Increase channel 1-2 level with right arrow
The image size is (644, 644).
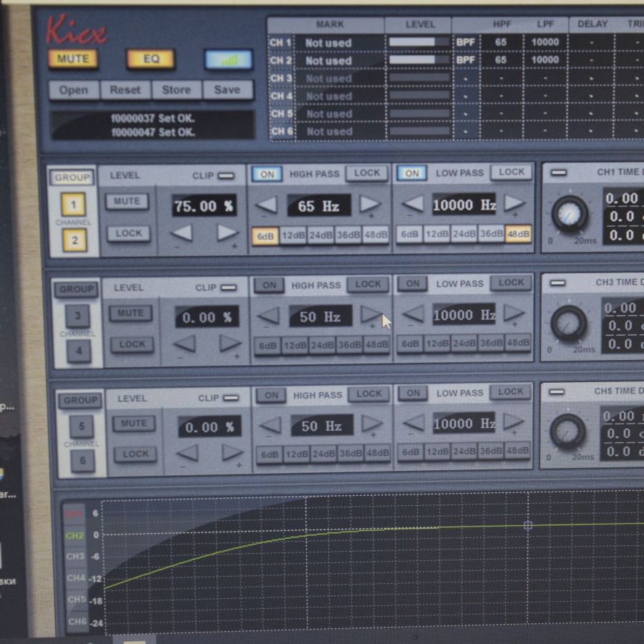228,233
